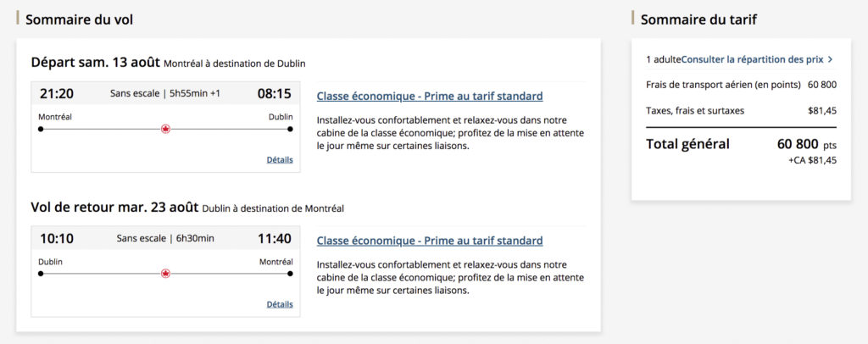Click the Sommaire du vol heading
Screen dimensions: 868x344
(x=79, y=19)
